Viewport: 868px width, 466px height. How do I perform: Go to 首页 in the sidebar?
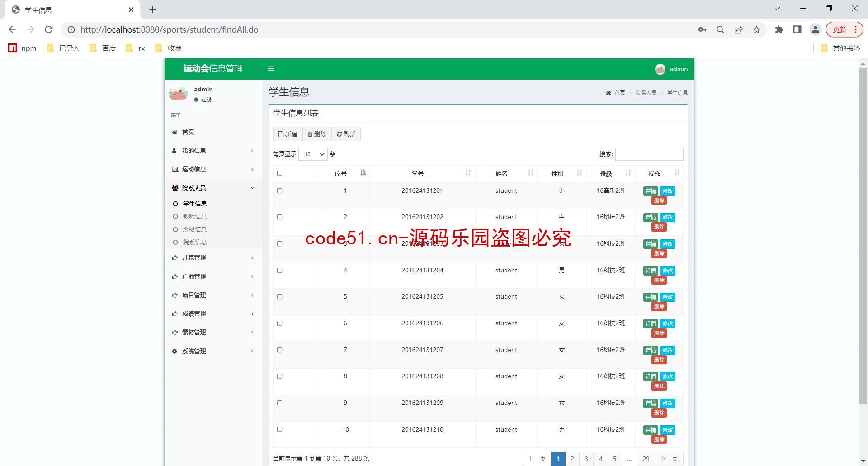(213, 132)
